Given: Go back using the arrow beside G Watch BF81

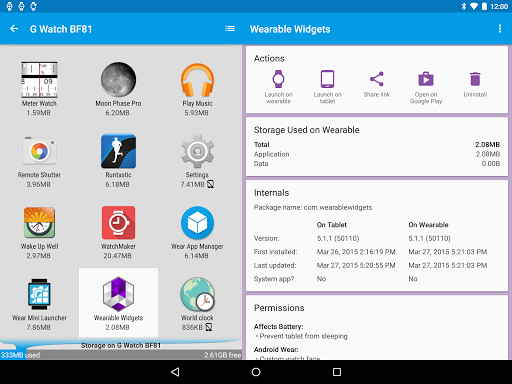Looking at the screenshot, I should [14, 29].
